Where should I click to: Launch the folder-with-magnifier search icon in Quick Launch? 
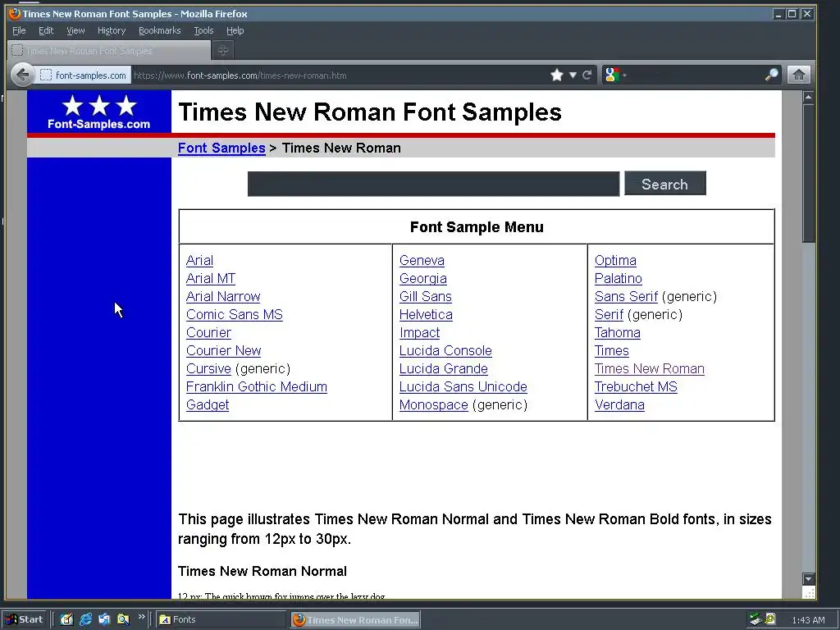tap(123, 619)
